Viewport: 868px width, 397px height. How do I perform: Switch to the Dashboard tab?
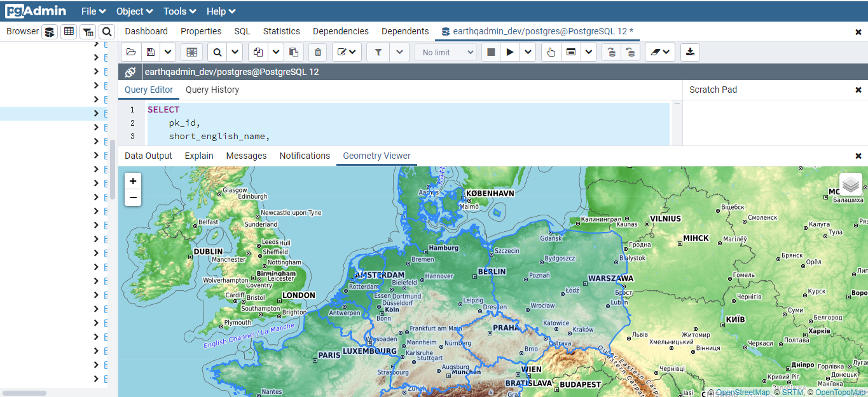point(146,31)
